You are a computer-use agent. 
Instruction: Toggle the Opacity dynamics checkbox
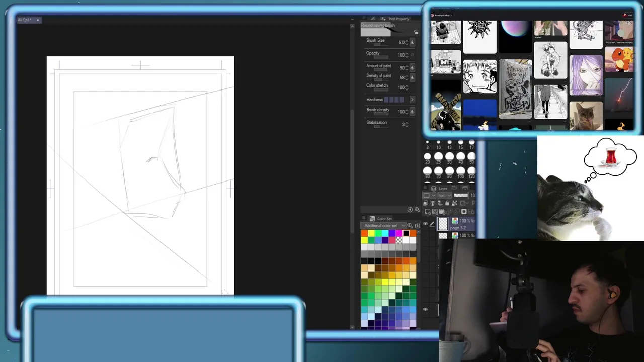[412, 55]
